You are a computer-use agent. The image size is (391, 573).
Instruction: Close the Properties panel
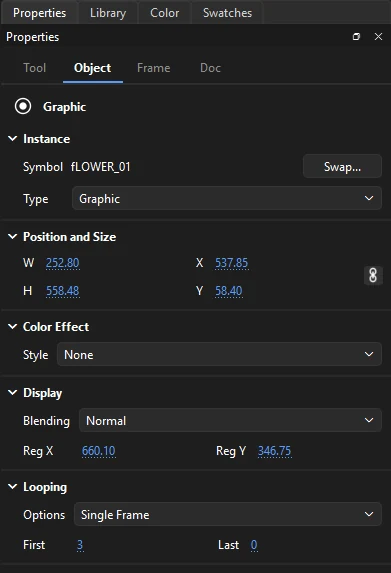378,37
